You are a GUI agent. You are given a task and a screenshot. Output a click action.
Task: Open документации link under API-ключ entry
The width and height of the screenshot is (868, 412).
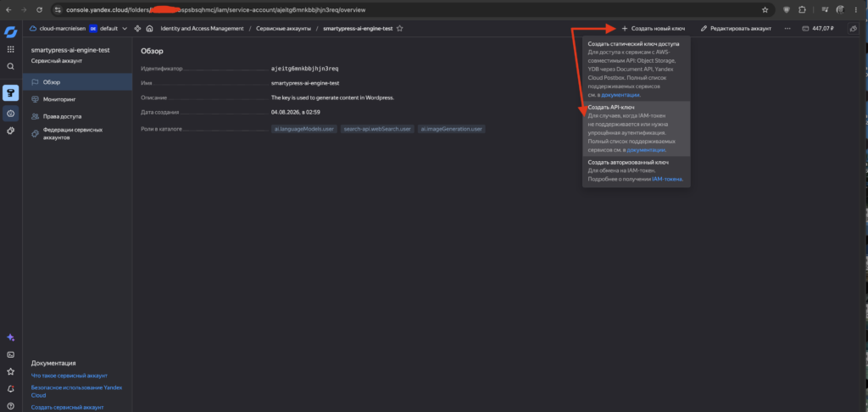coord(646,150)
